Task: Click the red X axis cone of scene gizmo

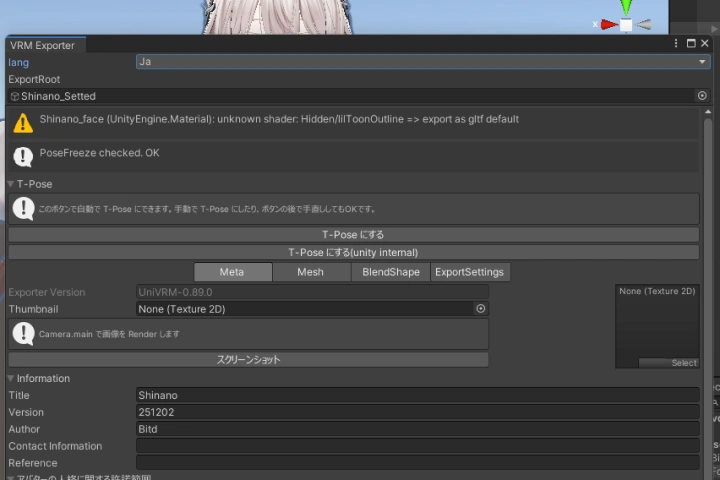Action: 609,24
